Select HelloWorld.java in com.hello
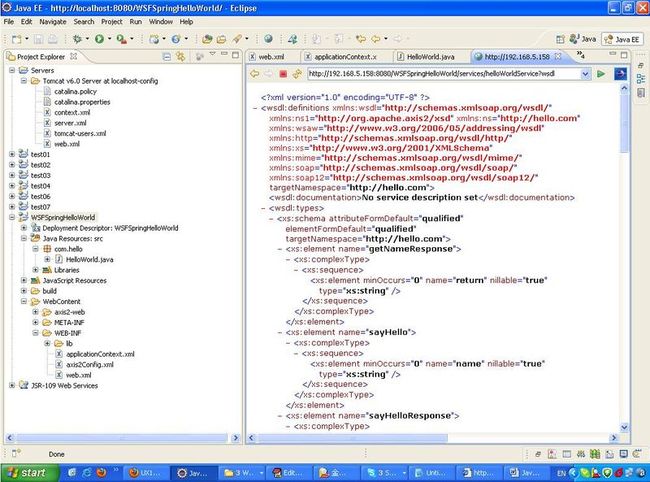Viewport: 650px width, 482px height. click(x=90, y=259)
